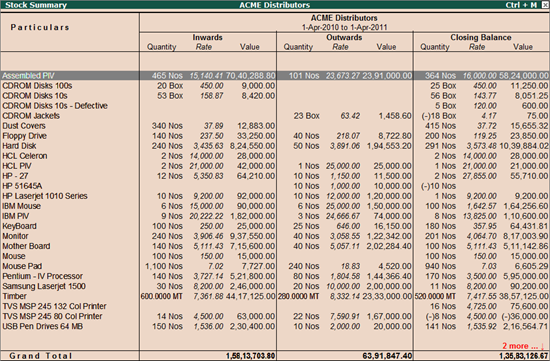Close the Stock Summary window

coord(545,5)
